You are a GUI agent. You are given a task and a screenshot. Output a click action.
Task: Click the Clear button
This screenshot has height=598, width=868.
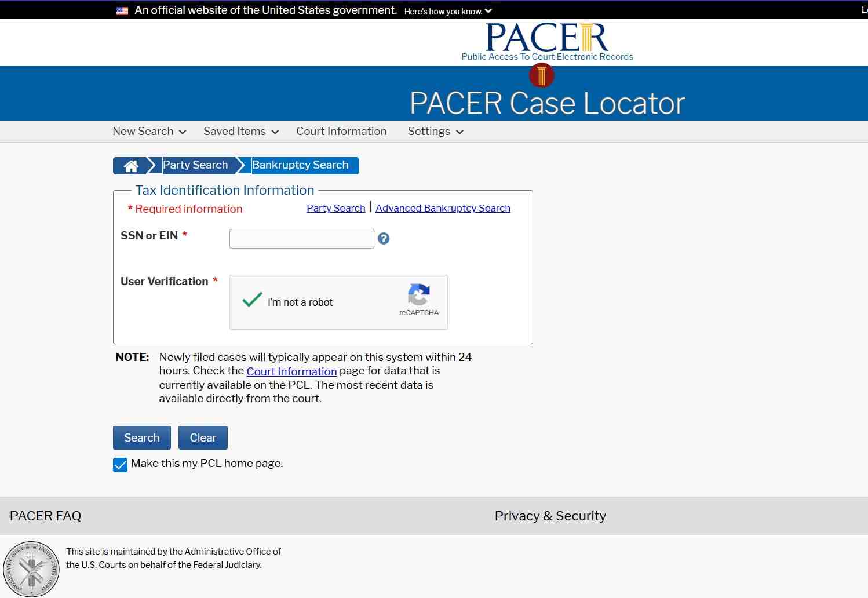(203, 438)
